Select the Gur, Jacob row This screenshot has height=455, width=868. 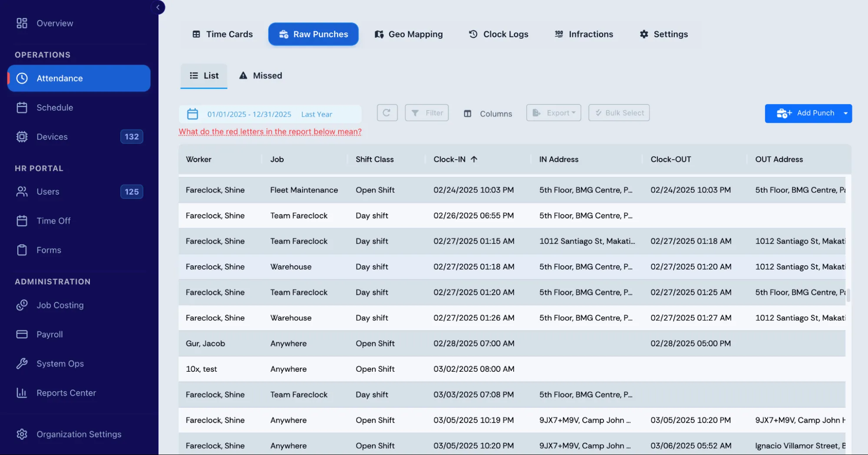click(x=512, y=344)
